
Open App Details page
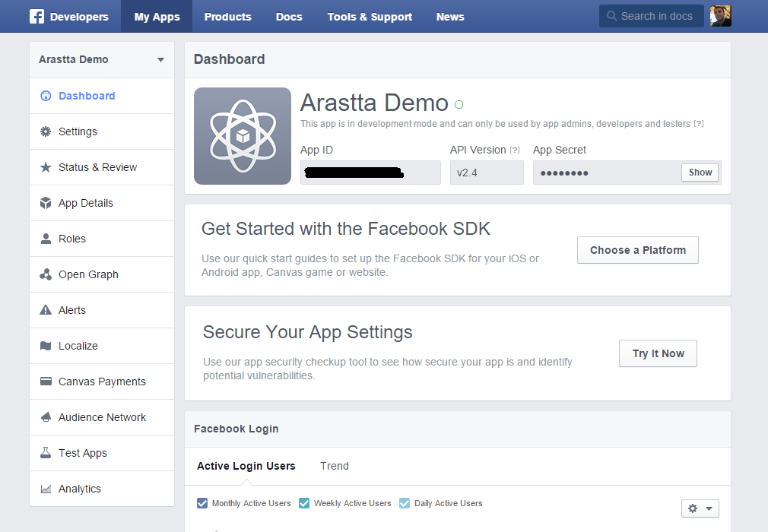(102, 203)
